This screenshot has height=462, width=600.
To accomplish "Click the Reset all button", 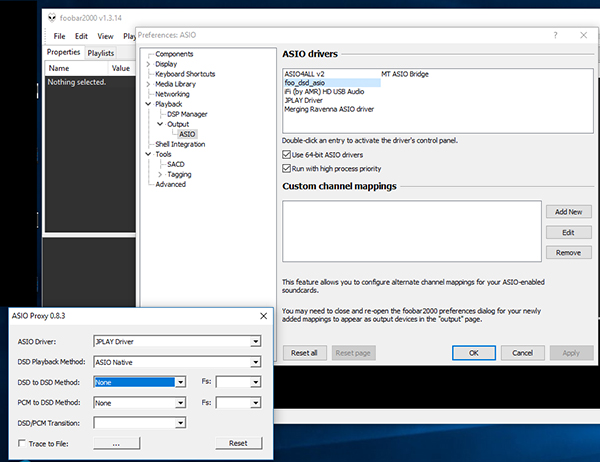I will (305, 353).
